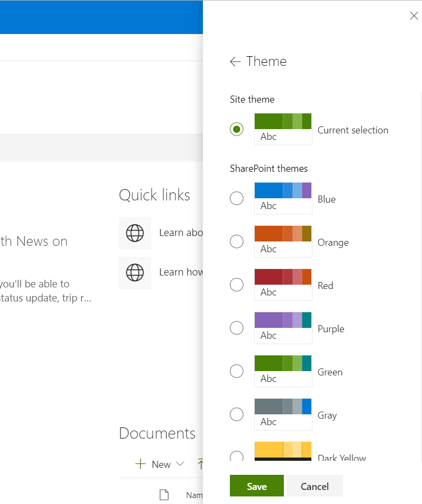Image resolution: width=422 pixels, height=504 pixels.
Task: Click the Dark Yellow theme swatch
Action: click(283, 451)
